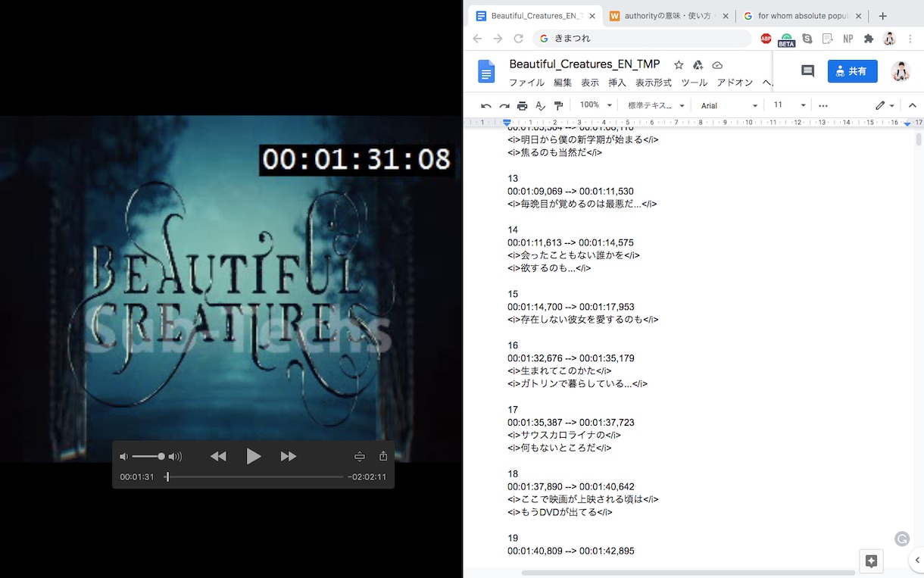Reload the current page
The image size is (924, 578).
(518, 39)
